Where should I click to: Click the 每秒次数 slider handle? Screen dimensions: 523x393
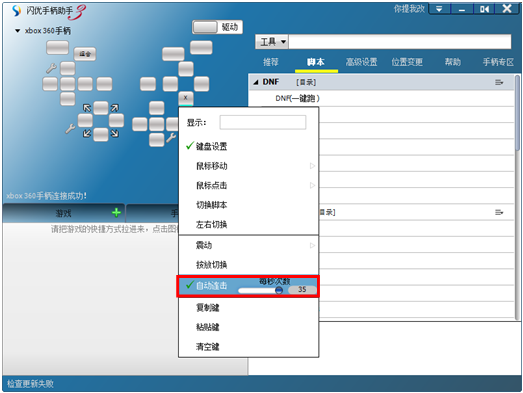(x=279, y=290)
